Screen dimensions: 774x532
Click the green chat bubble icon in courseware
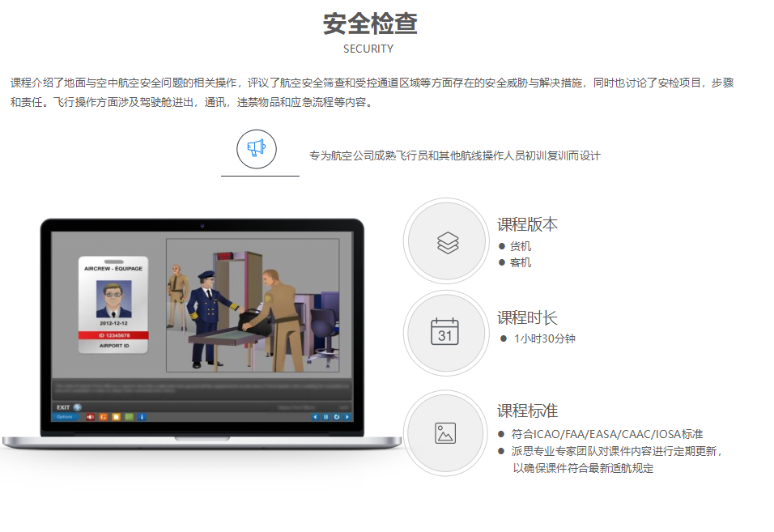click(x=129, y=417)
